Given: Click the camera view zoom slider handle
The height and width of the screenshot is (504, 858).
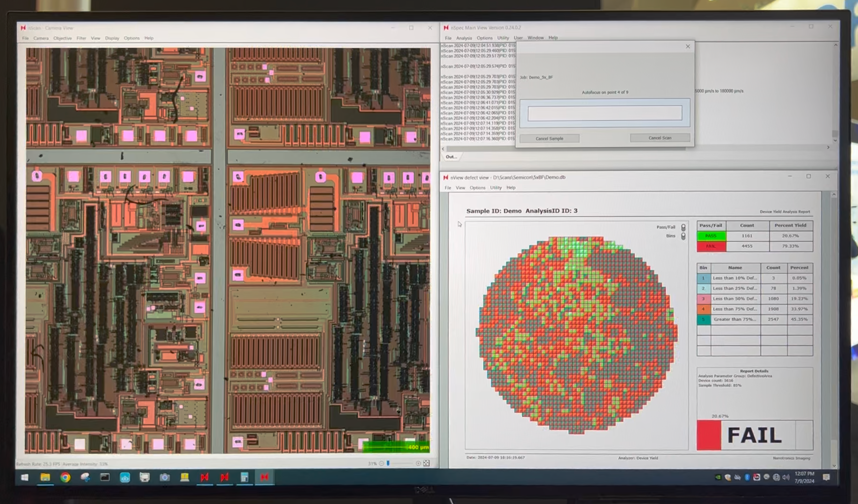Looking at the screenshot, I should pyautogui.click(x=388, y=463).
